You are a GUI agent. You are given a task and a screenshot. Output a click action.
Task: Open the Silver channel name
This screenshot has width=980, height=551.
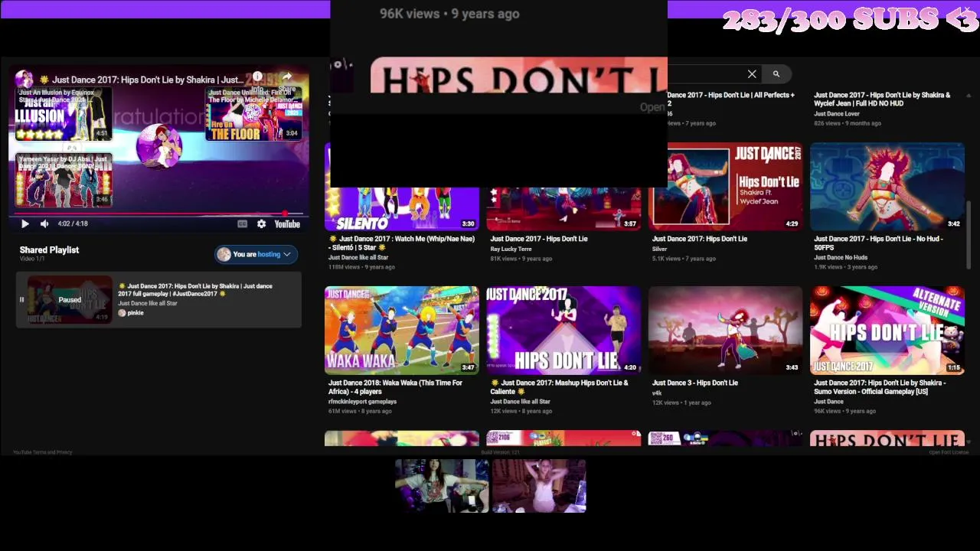coord(659,249)
